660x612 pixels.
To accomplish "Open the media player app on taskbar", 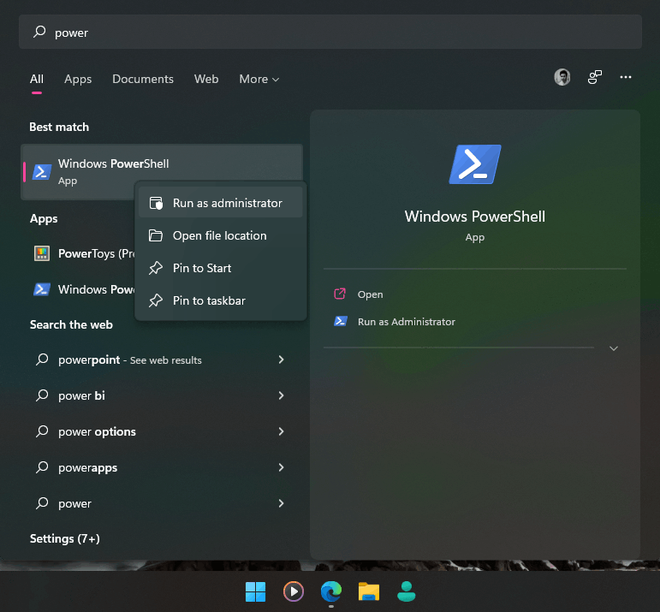I will (293, 592).
